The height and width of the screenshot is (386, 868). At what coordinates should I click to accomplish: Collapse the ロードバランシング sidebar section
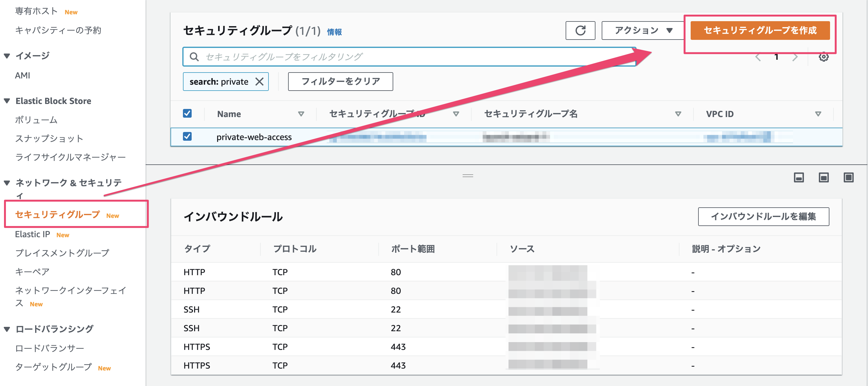tap(7, 329)
